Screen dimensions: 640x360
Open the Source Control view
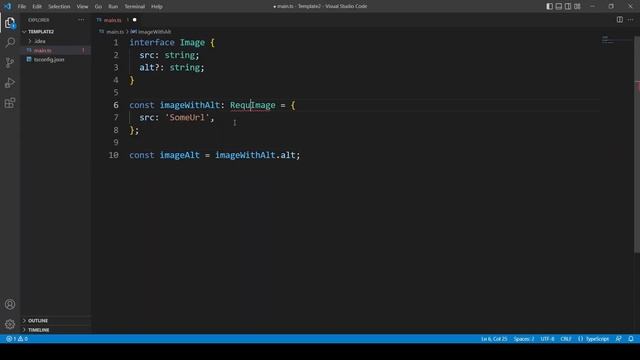[10, 62]
